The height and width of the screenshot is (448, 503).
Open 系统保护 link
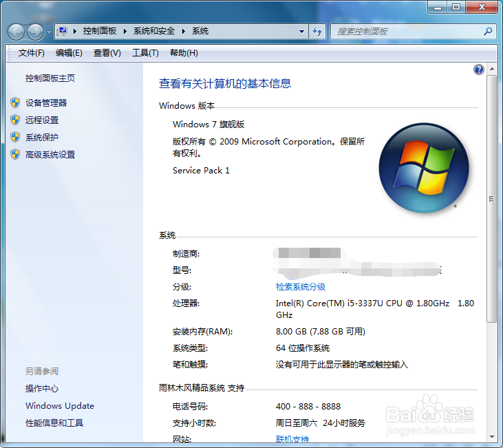point(42,138)
